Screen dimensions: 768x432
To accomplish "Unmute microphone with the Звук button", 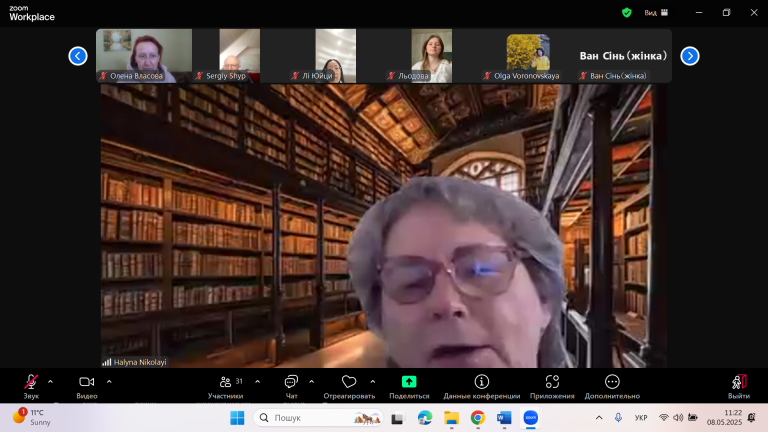I will (31, 386).
